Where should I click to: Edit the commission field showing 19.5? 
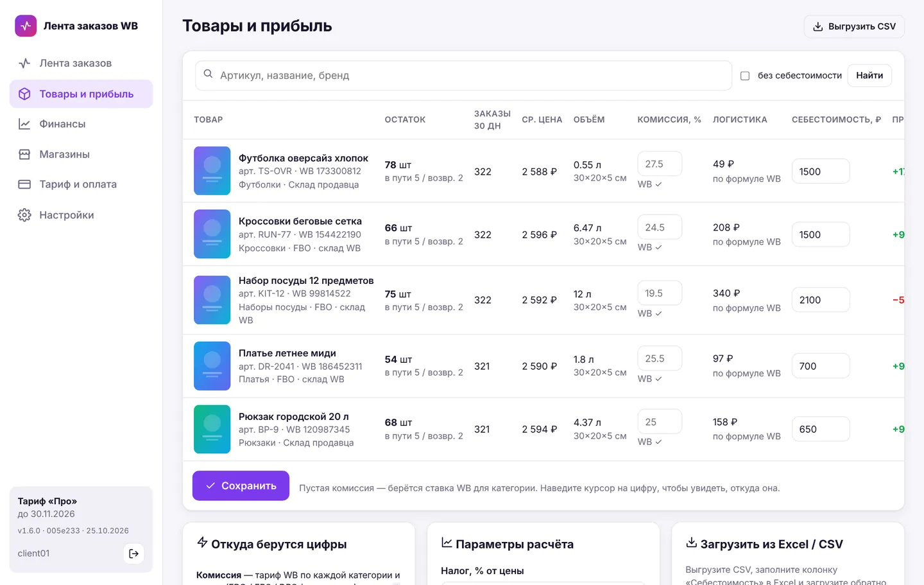[660, 293]
